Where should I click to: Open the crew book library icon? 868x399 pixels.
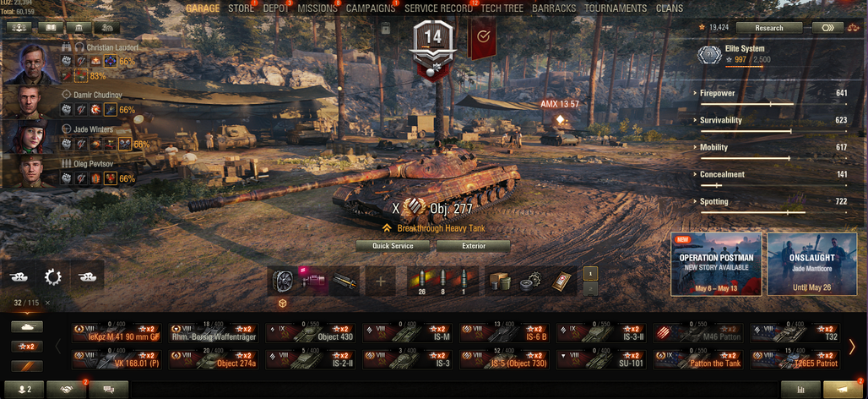[x=51, y=28]
